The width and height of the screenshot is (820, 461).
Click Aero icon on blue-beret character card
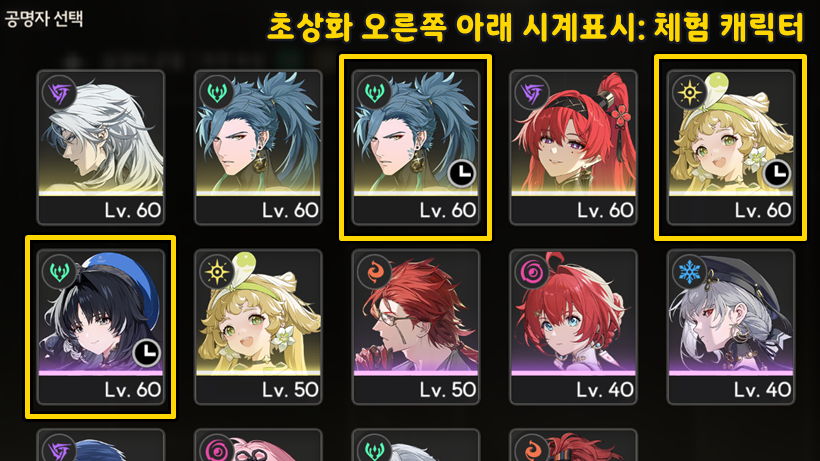[x=59, y=272]
